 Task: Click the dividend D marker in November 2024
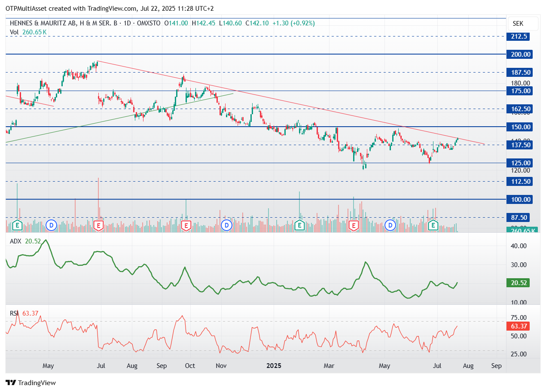pos(226,225)
